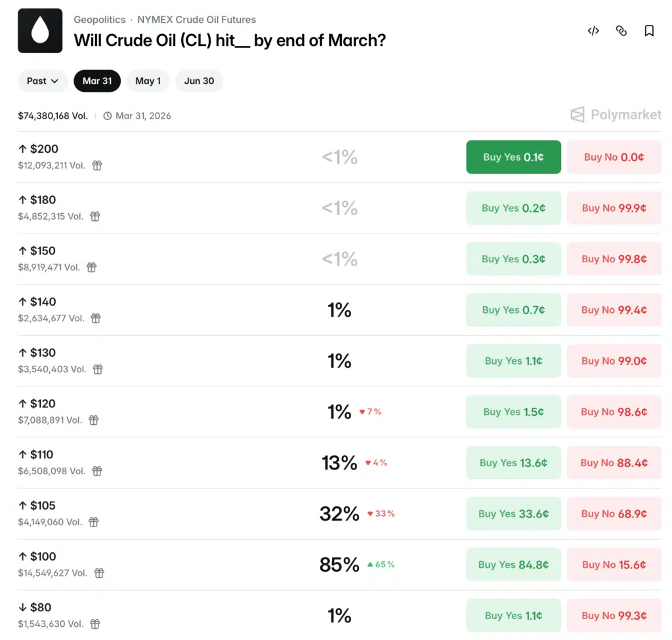Screen dimensions: 672x640
Task: Click the gift icon in the $110 row
Action: [x=97, y=471]
